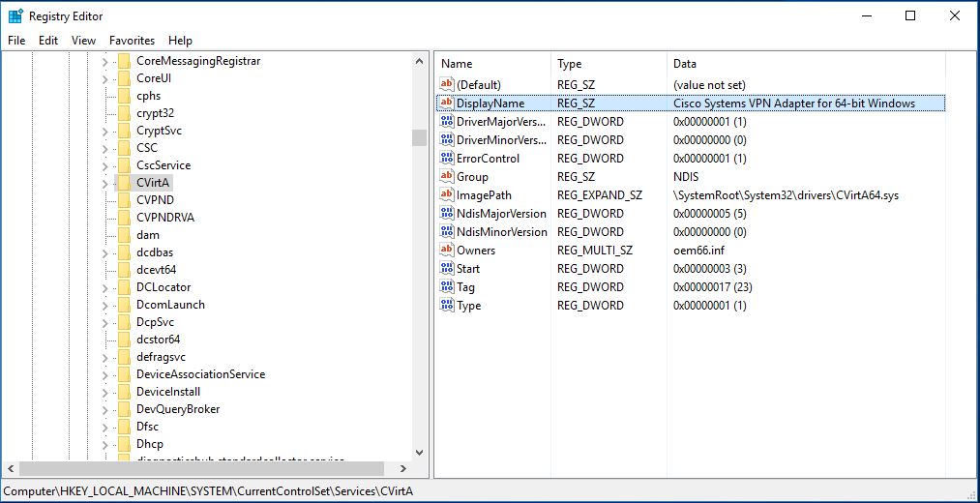Open the Favorites menu
Screen dimensions: 980x503
132,41
